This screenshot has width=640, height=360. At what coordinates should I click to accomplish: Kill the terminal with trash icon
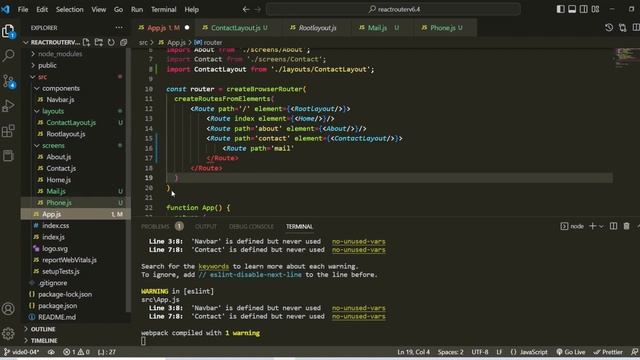coord(627,226)
